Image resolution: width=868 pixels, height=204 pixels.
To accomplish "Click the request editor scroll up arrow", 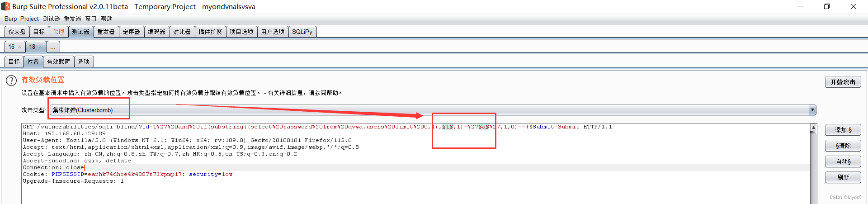I will coord(813,128).
